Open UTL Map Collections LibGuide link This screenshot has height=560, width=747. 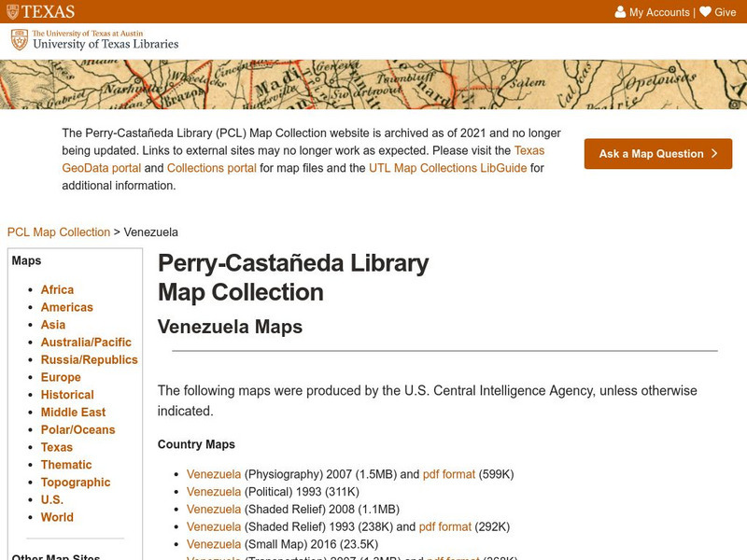[447, 168]
